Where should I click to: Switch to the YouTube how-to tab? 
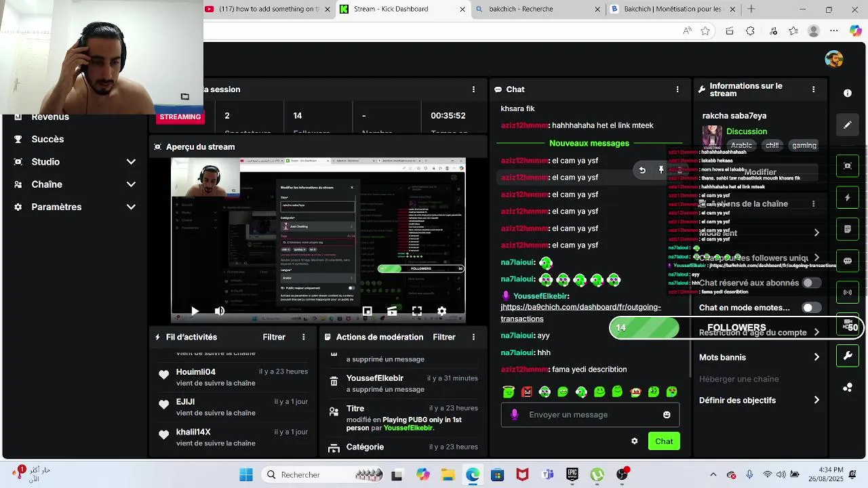click(x=268, y=9)
